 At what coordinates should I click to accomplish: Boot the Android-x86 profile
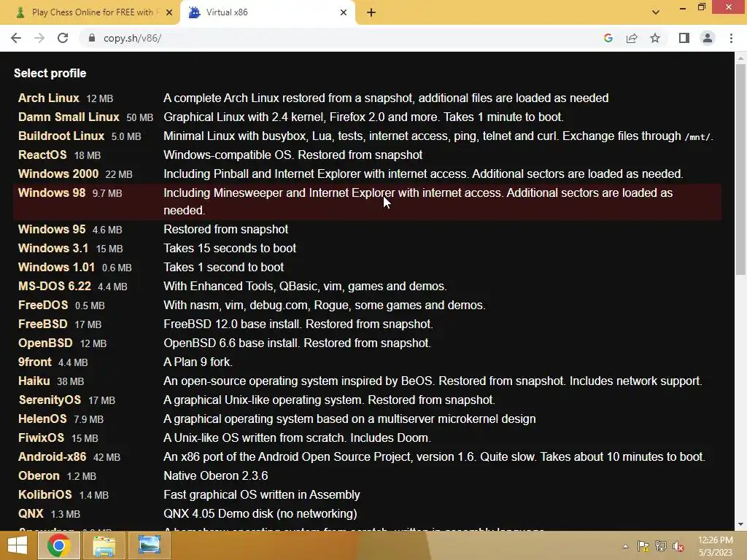(x=52, y=458)
